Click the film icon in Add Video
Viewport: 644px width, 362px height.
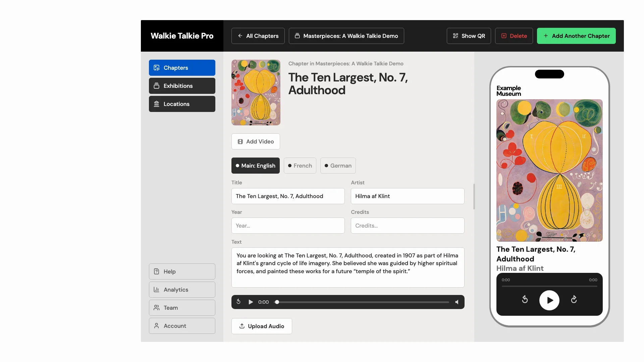[x=240, y=141]
